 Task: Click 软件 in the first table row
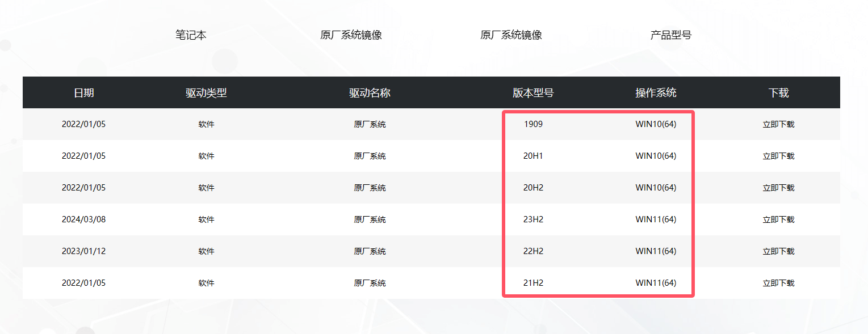click(x=206, y=124)
